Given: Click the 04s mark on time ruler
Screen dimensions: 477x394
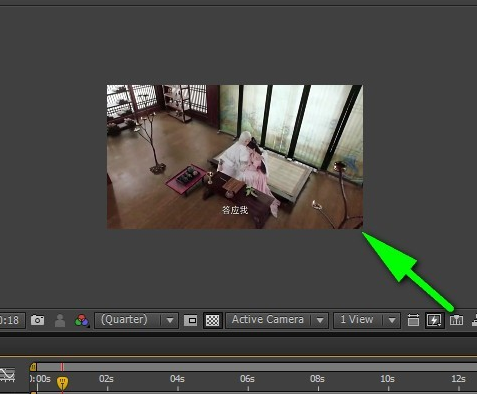Looking at the screenshot, I should 177,379.
